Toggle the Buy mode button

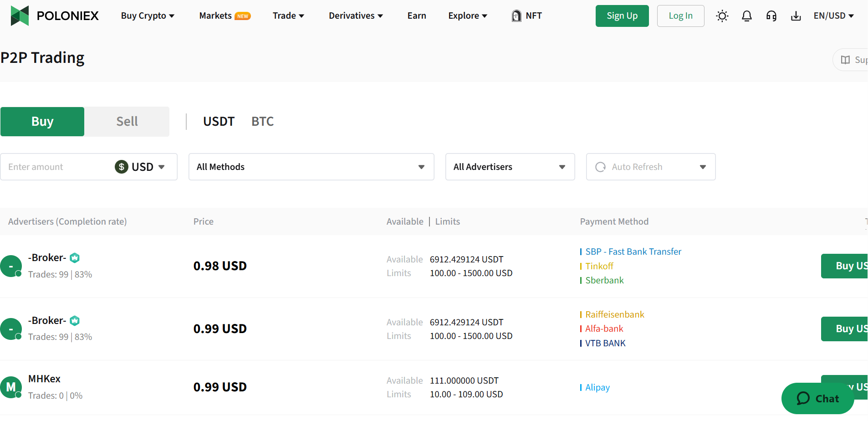[42, 121]
